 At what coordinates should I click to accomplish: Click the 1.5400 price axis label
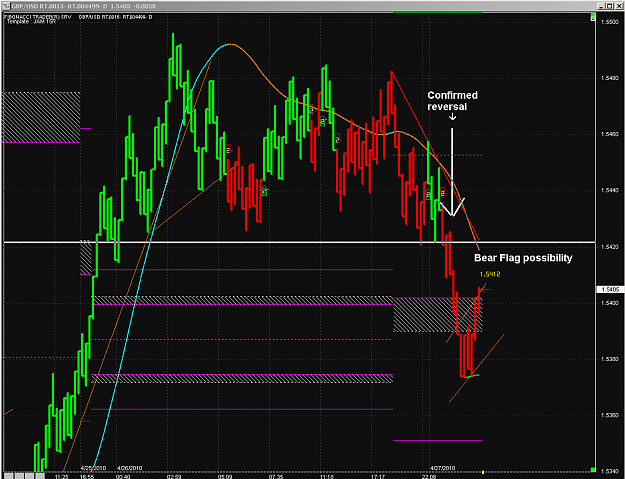pos(610,303)
